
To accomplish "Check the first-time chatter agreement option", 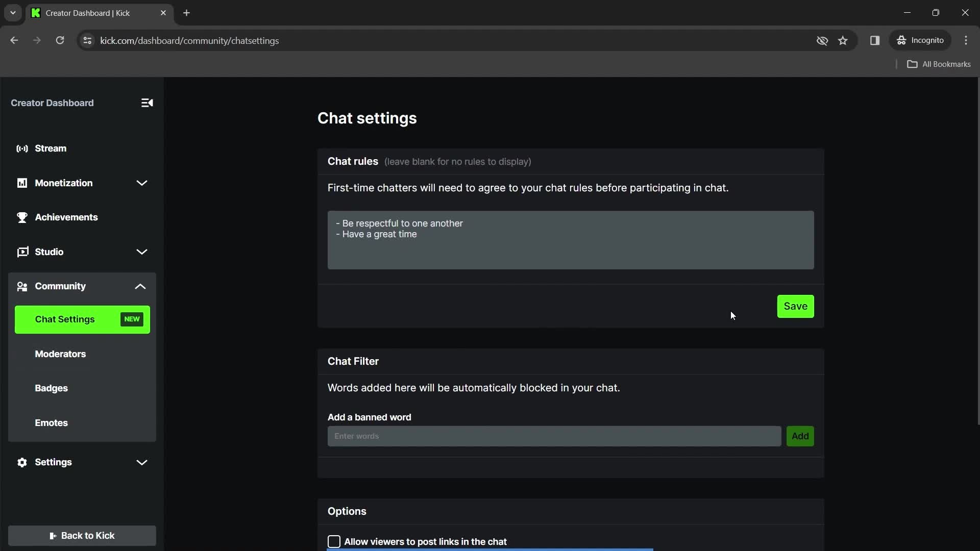I will click(x=528, y=188).
